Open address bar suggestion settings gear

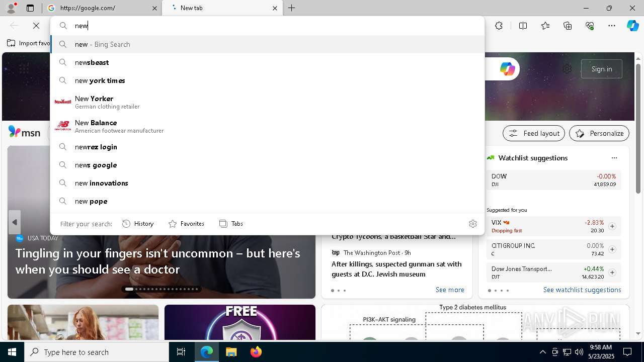click(x=473, y=224)
